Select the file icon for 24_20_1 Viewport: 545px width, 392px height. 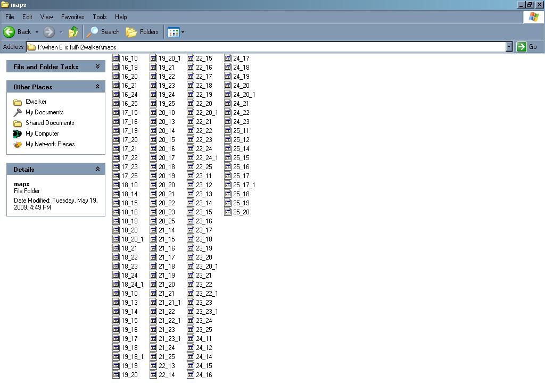[228, 94]
